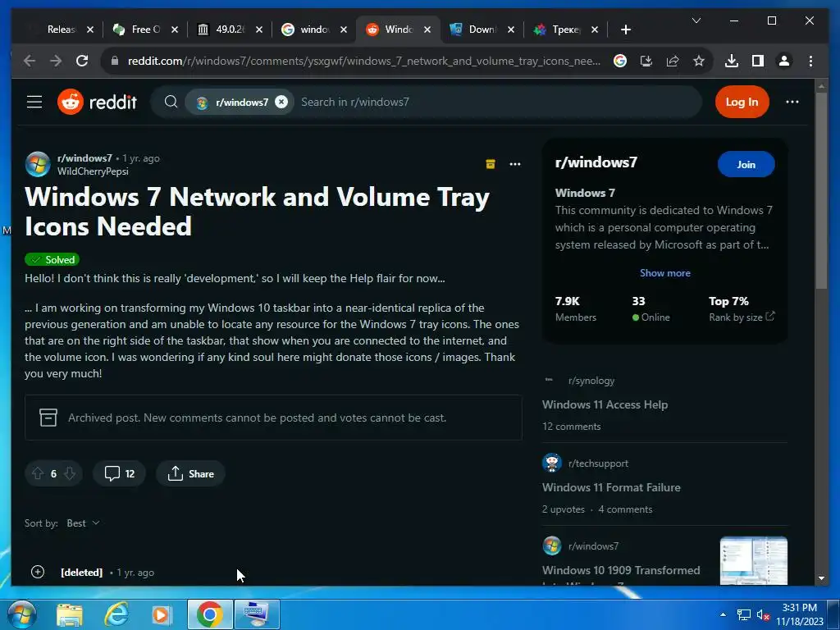This screenshot has width=840, height=630.
Task: Open the post's three-dots options menu
Action: tap(515, 164)
